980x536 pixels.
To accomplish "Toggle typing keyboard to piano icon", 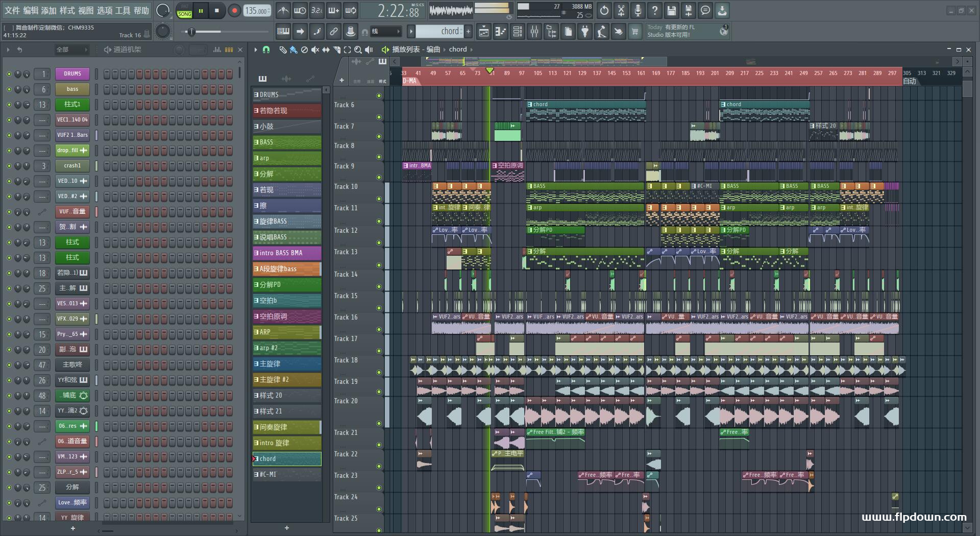I will (x=283, y=32).
